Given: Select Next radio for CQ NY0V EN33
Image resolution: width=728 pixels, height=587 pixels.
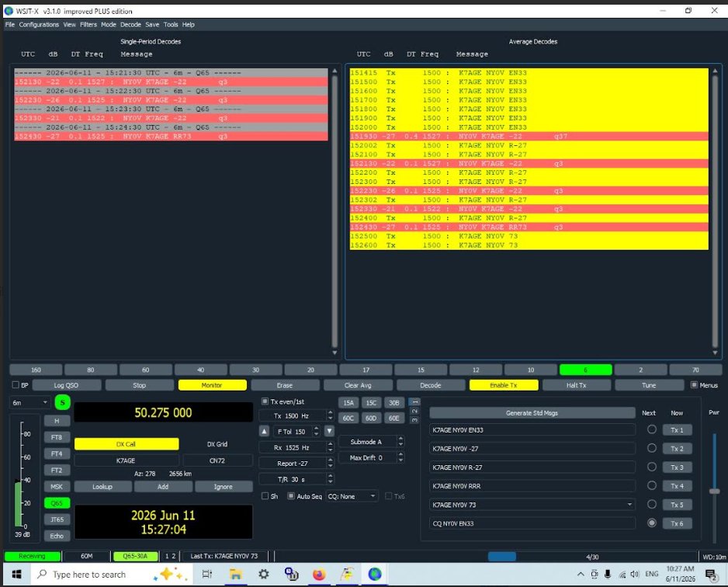Looking at the screenshot, I should pyautogui.click(x=652, y=523).
